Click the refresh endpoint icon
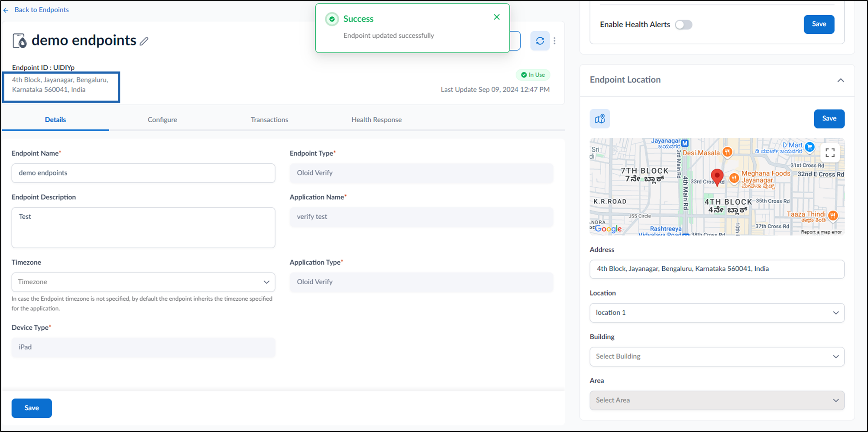868x432 pixels. [540, 41]
